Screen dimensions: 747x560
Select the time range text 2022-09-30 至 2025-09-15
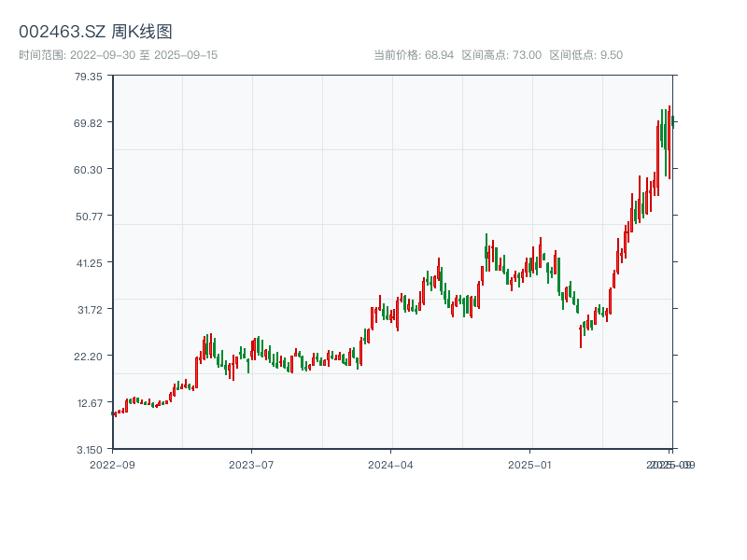[x=144, y=55]
